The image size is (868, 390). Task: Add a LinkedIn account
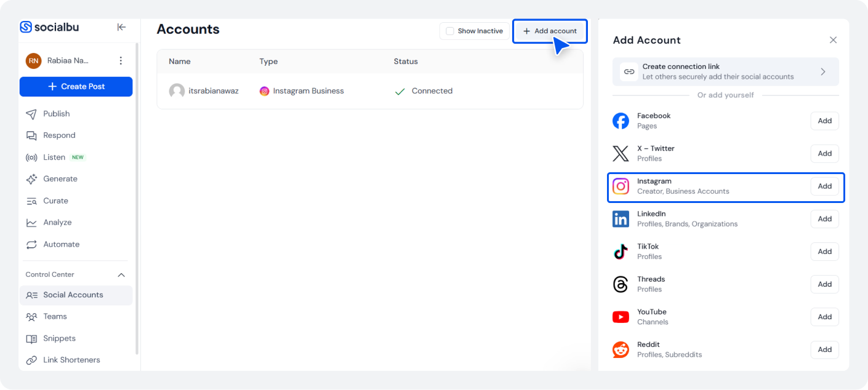pyautogui.click(x=824, y=218)
